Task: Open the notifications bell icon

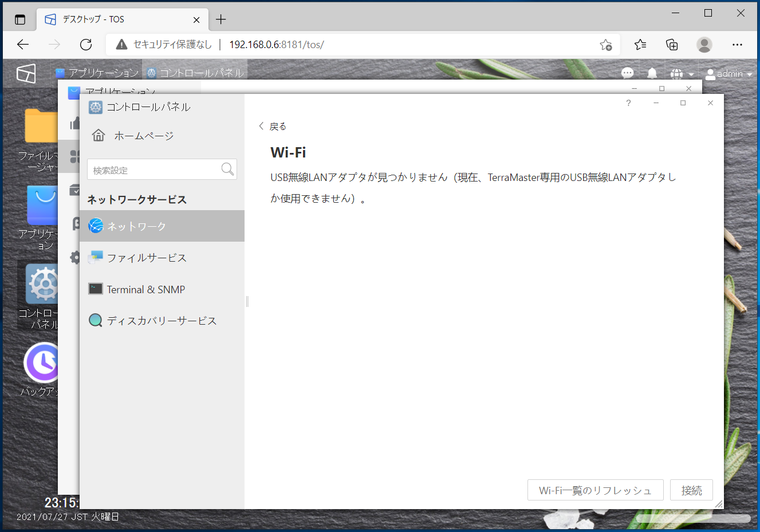Action: click(652, 73)
